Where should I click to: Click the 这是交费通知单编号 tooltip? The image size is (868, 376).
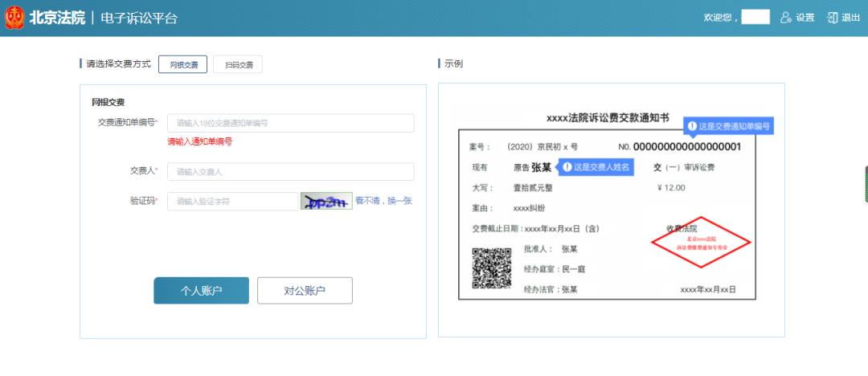tap(728, 126)
